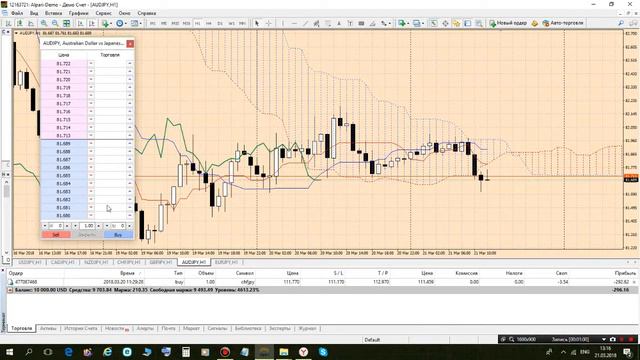
Task: Close the AUDJPY depth of market panel
Action: 130,43
